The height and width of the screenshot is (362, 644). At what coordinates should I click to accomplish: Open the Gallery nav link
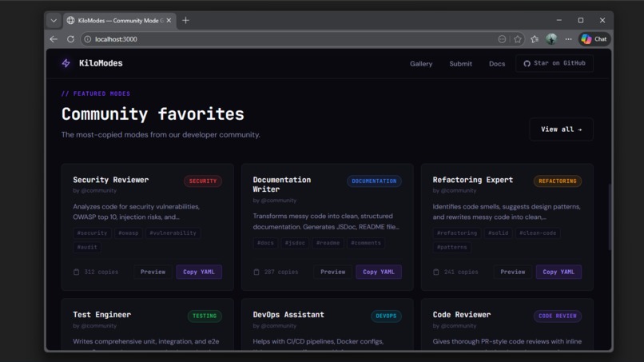tap(421, 64)
